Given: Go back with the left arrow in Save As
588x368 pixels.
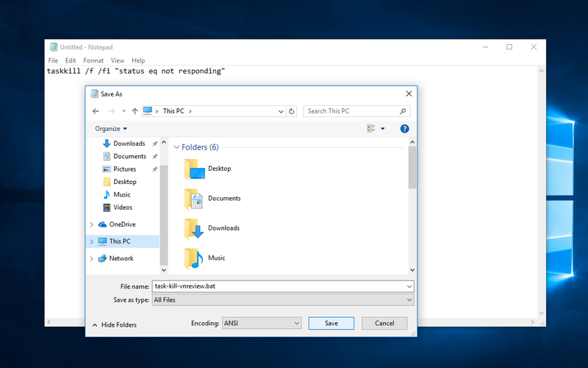Looking at the screenshot, I should tap(96, 111).
